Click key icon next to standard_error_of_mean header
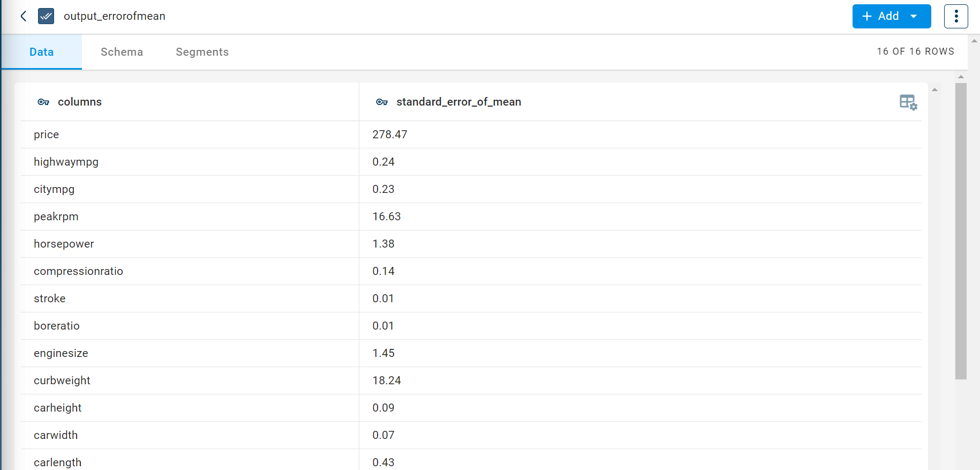 tap(382, 102)
